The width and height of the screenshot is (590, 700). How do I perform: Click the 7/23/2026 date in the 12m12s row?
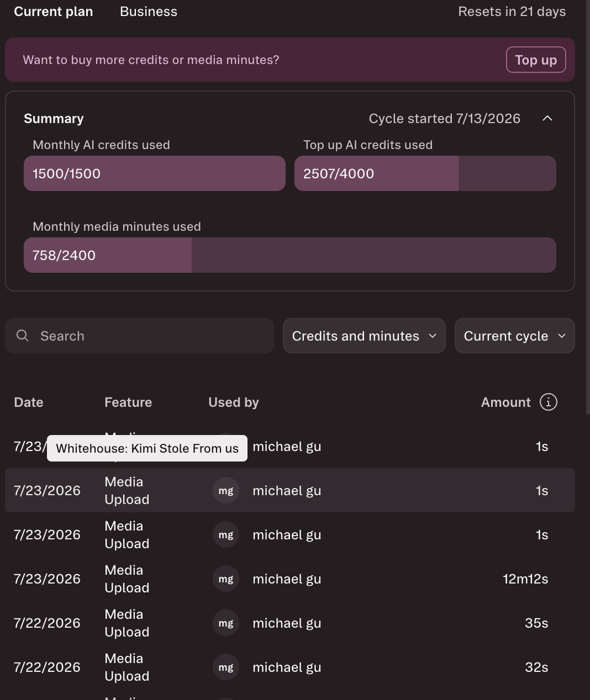click(x=47, y=579)
